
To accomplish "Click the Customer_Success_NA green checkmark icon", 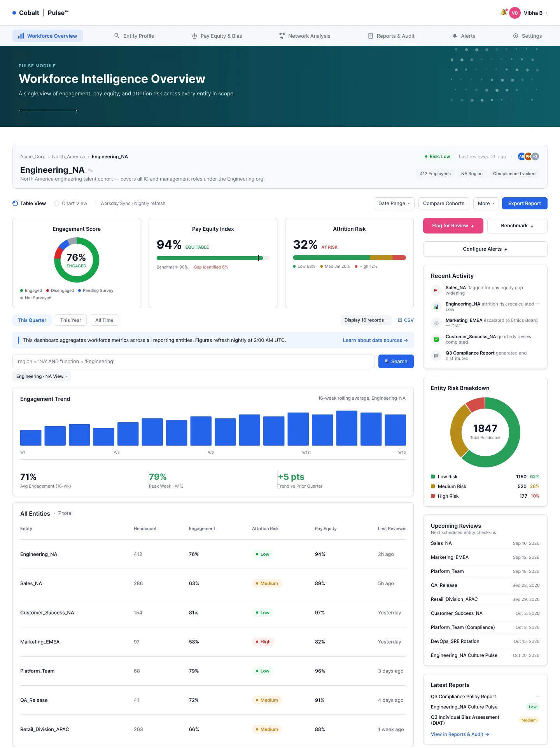I will coord(436,339).
